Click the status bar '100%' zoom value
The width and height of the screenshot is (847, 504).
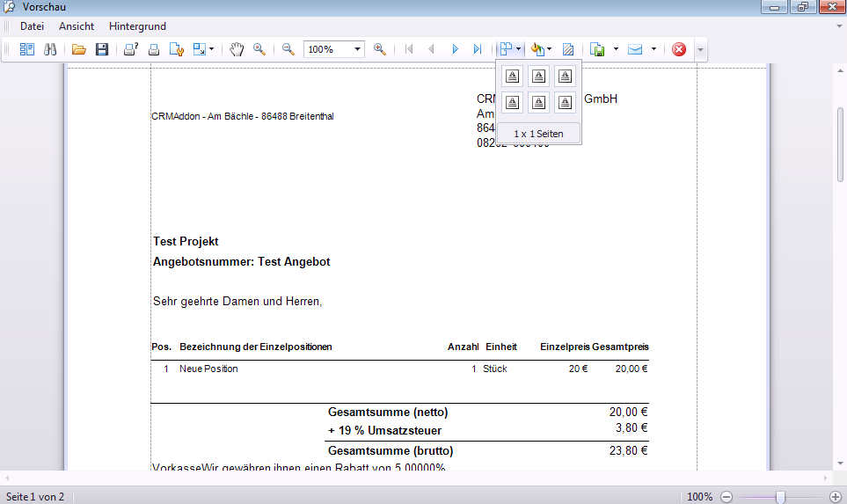coord(699,496)
